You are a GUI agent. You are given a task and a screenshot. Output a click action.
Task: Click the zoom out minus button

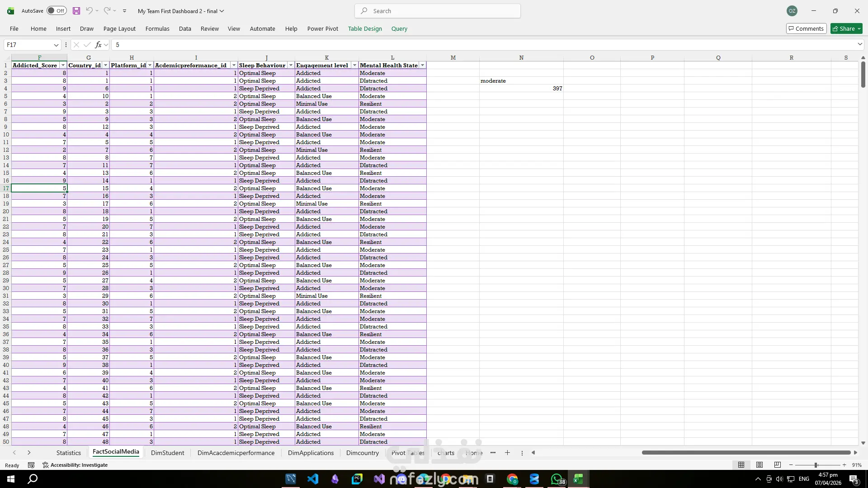791,465
